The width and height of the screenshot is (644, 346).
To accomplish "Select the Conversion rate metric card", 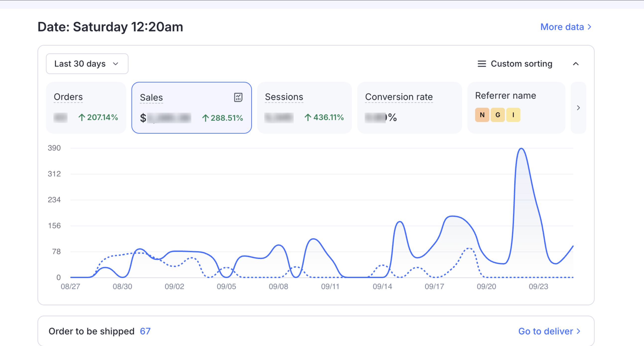I will pyautogui.click(x=409, y=108).
